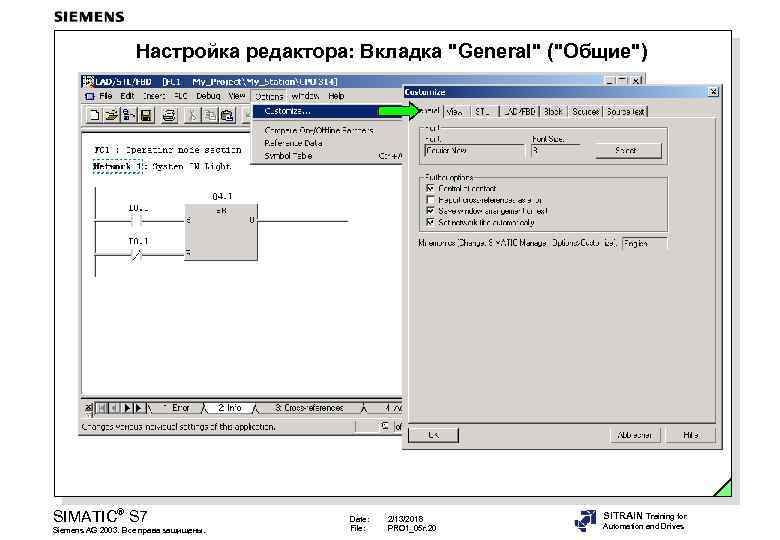Select the SR block in Network 1
The image size is (780, 540).
point(221,232)
